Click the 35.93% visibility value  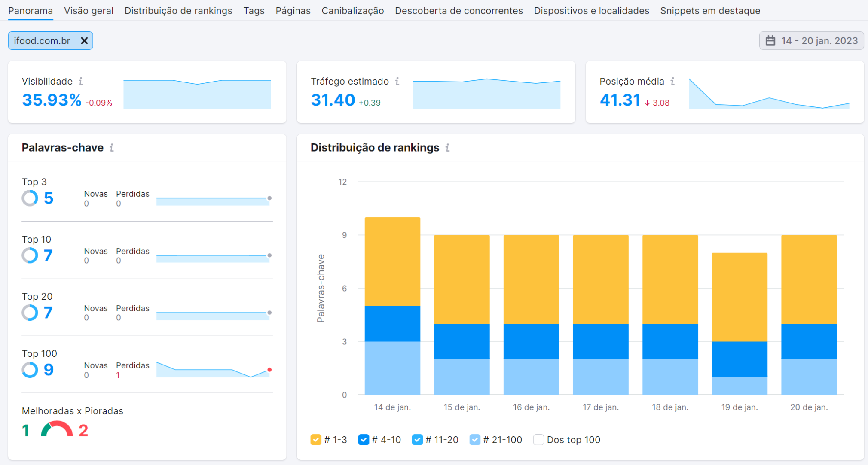pyautogui.click(x=52, y=100)
